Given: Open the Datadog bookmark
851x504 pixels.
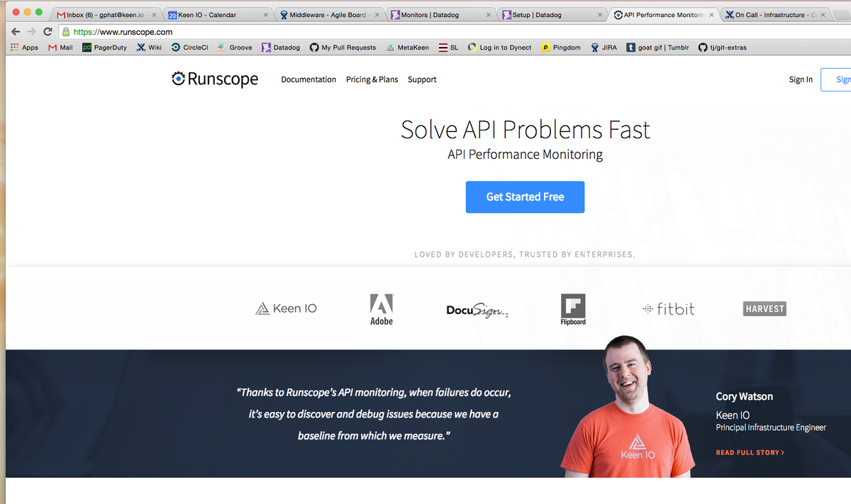Looking at the screenshot, I should pos(281,47).
